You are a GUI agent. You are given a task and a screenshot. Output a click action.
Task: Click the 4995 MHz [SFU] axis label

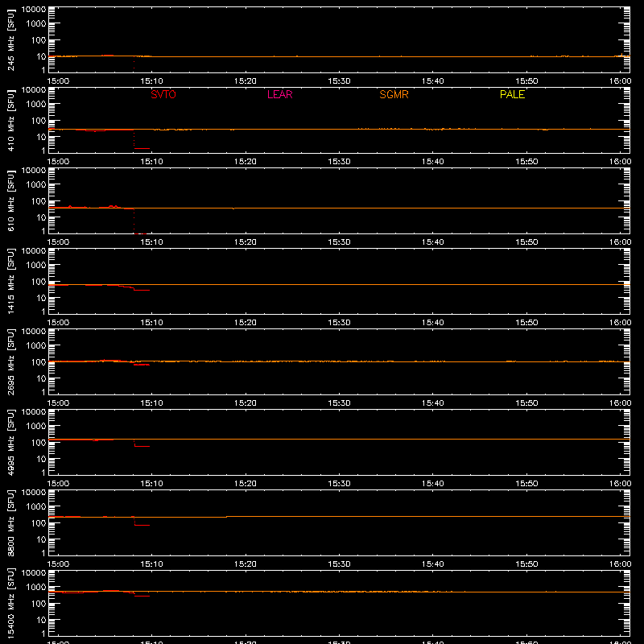pos(11,442)
